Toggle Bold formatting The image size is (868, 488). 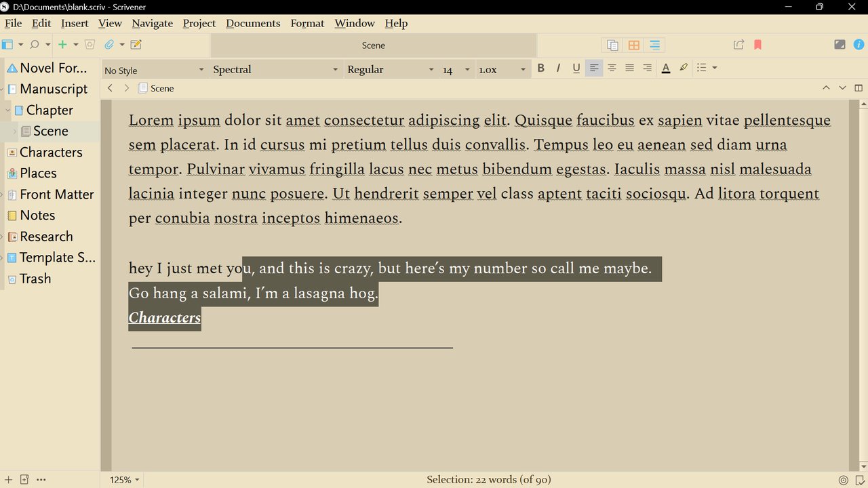pyautogui.click(x=540, y=68)
